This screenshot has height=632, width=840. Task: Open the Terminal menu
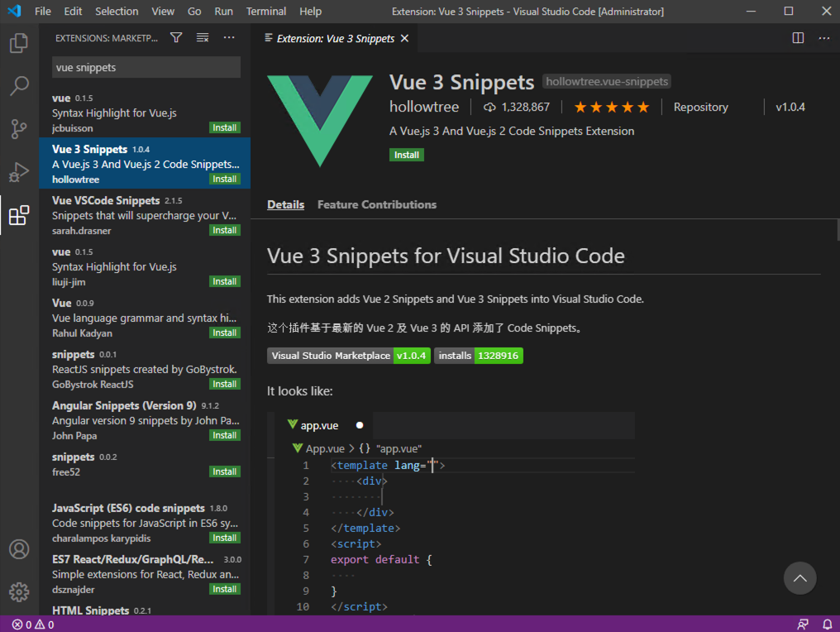266,12
